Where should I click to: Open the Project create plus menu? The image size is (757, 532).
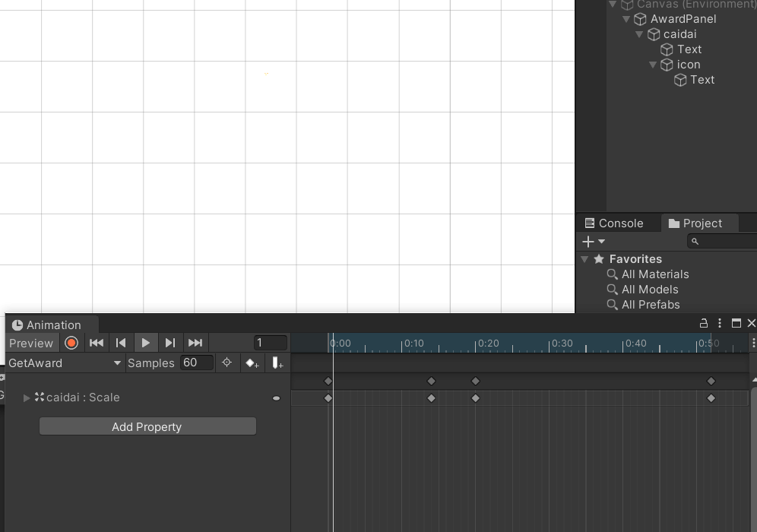tap(594, 242)
